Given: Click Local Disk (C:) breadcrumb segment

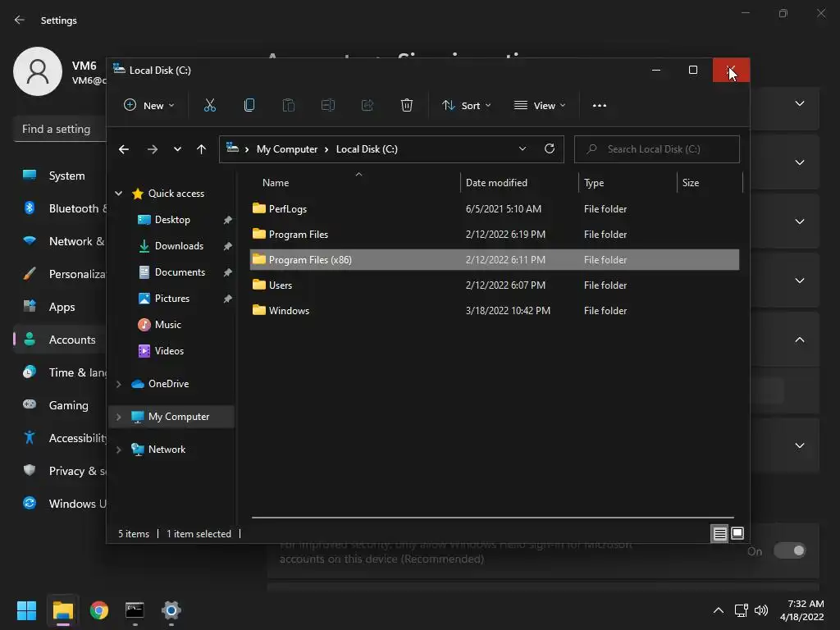Looking at the screenshot, I should pyautogui.click(x=367, y=149).
